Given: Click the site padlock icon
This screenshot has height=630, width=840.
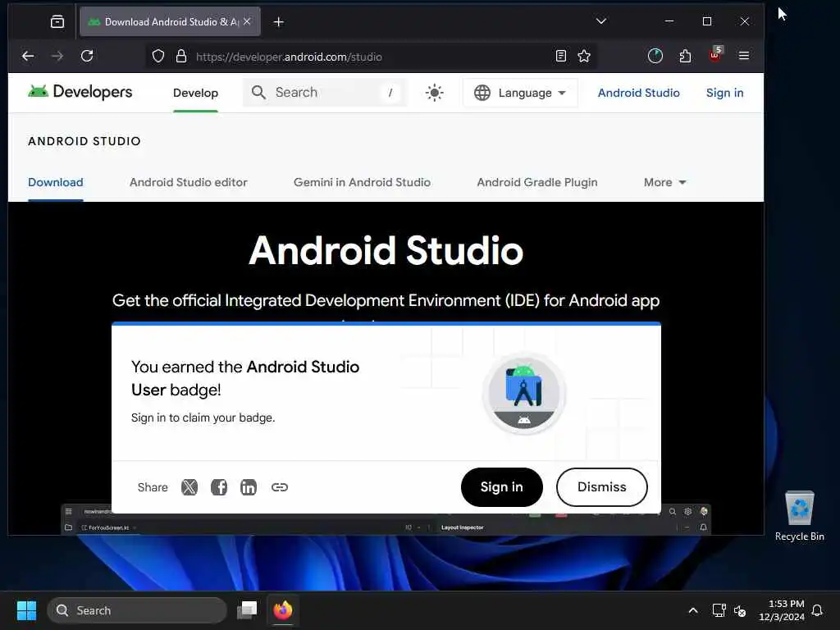Looking at the screenshot, I should [181, 57].
